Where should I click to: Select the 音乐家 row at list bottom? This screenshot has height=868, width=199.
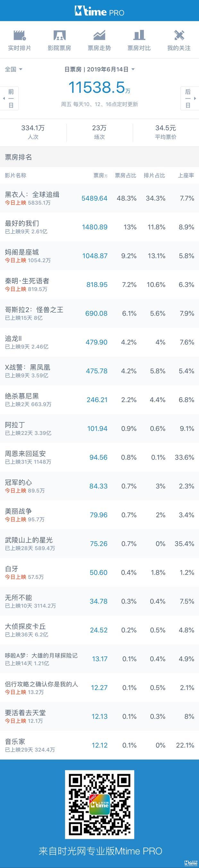coord(99,745)
